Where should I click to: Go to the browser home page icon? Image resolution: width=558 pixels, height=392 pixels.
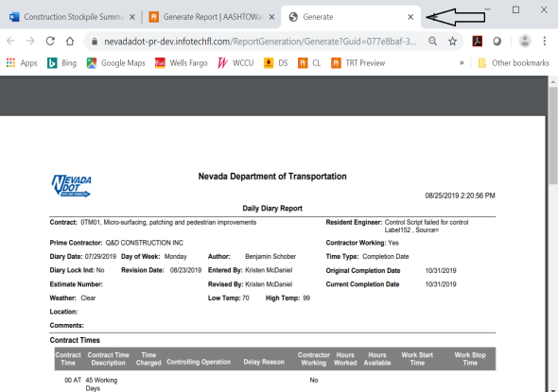[x=70, y=42]
